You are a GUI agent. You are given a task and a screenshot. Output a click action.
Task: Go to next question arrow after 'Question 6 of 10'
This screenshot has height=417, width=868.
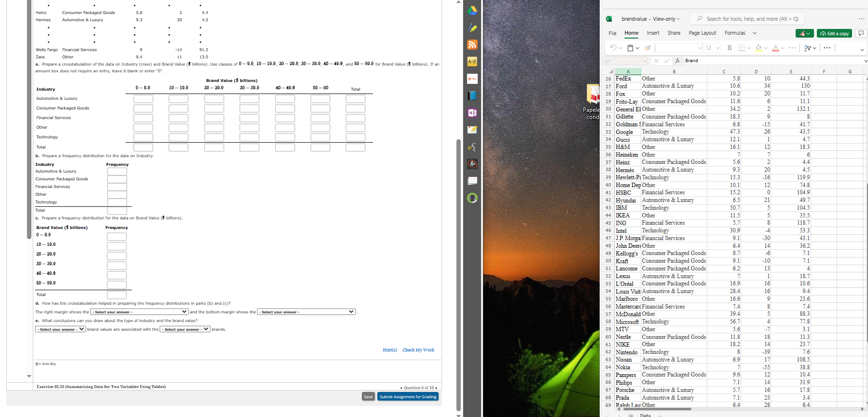tap(436, 388)
